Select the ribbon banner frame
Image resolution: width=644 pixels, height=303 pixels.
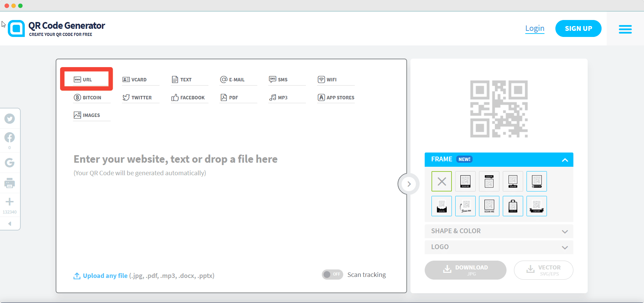tap(537, 206)
